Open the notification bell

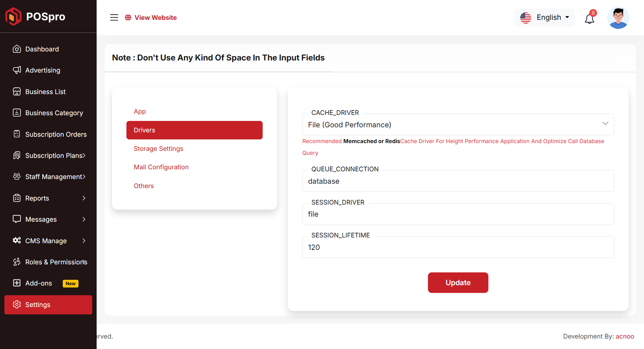tap(590, 19)
